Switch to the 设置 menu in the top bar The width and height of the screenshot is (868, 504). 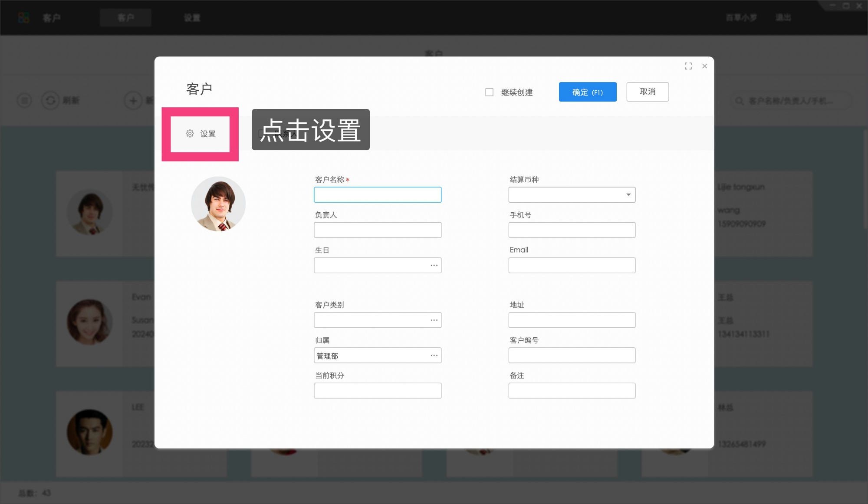(x=192, y=17)
